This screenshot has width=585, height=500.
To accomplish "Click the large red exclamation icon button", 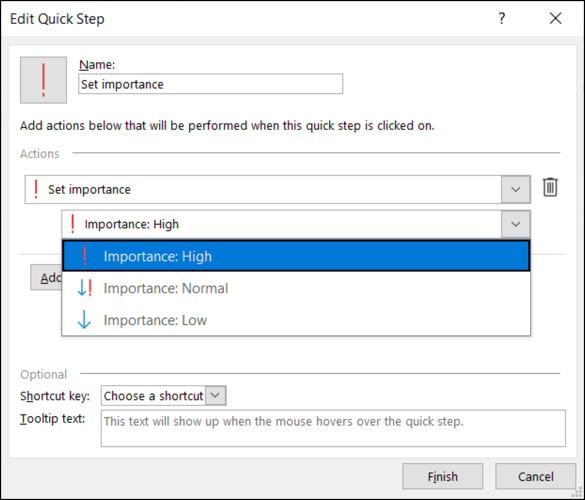I will pos(43,80).
